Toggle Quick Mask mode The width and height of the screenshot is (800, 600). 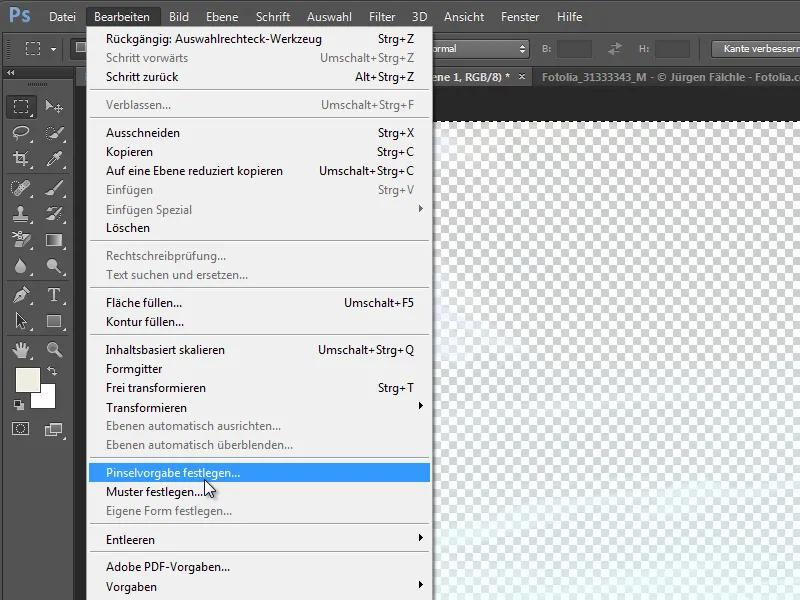point(21,429)
